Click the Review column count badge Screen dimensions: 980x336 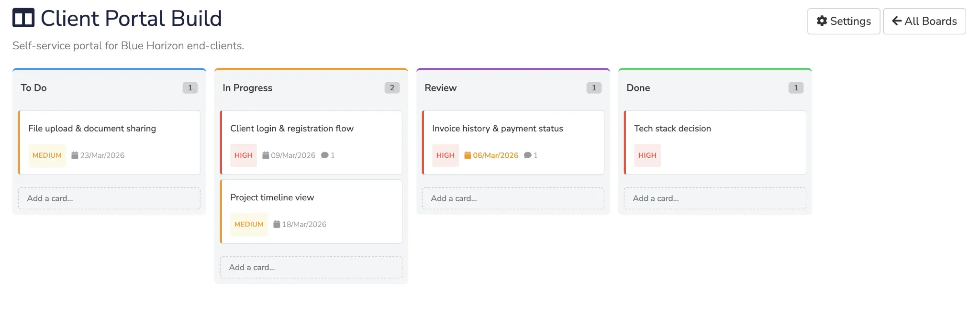594,88
